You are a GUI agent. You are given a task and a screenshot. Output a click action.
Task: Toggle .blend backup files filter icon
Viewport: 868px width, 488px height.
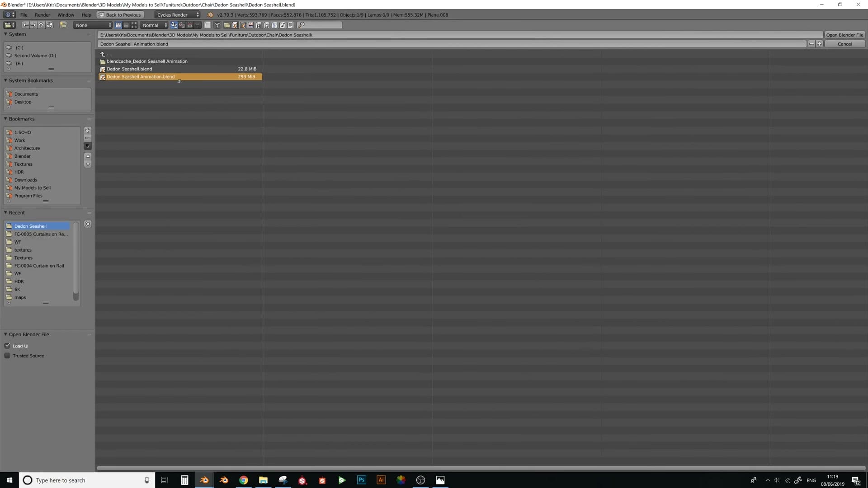(x=243, y=25)
